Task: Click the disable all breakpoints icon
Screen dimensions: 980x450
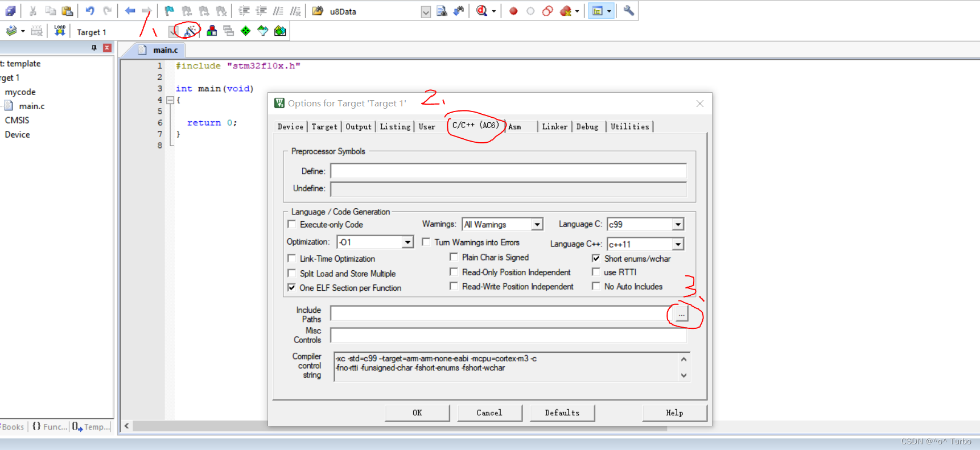Action: tap(547, 11)
